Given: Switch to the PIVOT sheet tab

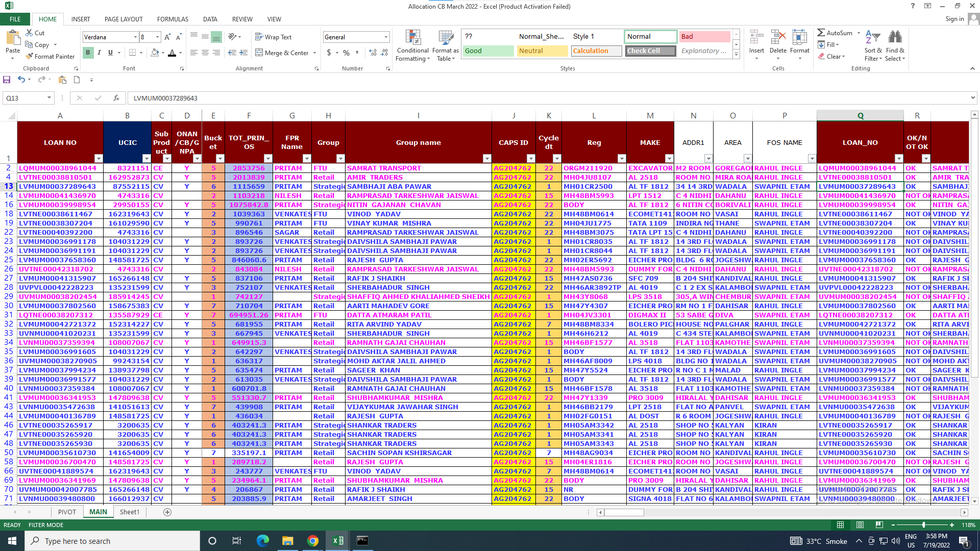Looking at the screenshot, I should 67,512.
